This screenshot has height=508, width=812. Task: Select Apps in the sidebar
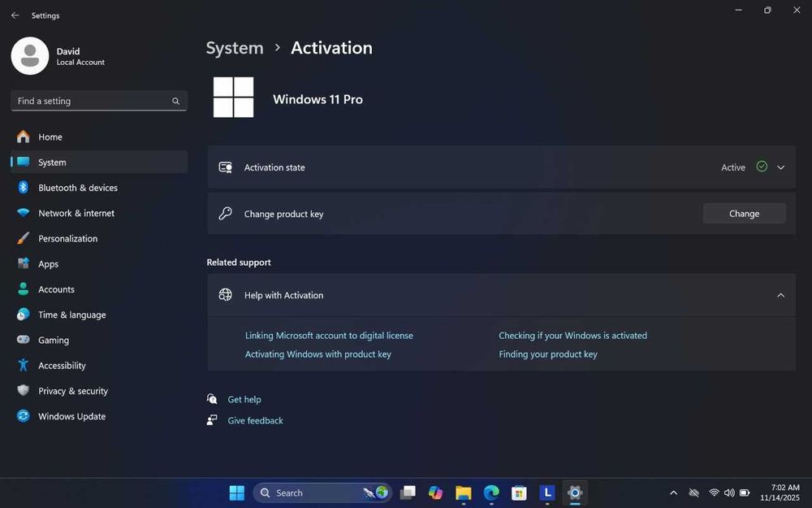99,264
